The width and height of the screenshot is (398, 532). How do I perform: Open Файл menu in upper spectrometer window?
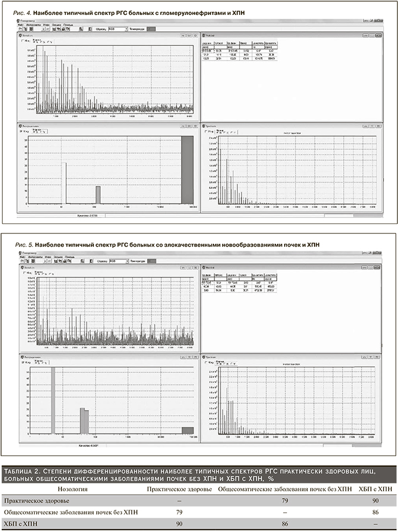pyautogui.click(x=20, y=24)
